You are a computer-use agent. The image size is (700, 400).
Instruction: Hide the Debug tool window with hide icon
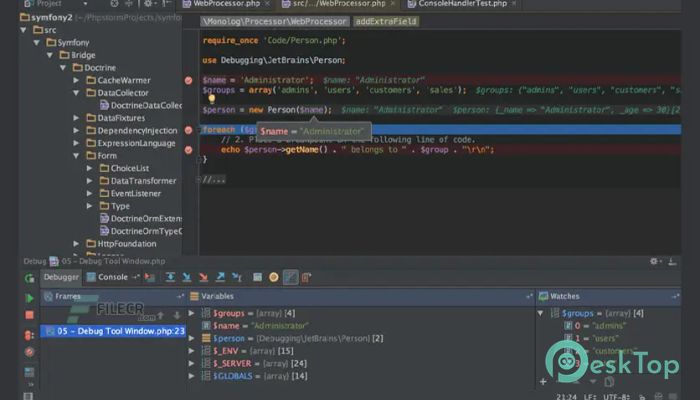coord(672,262)
